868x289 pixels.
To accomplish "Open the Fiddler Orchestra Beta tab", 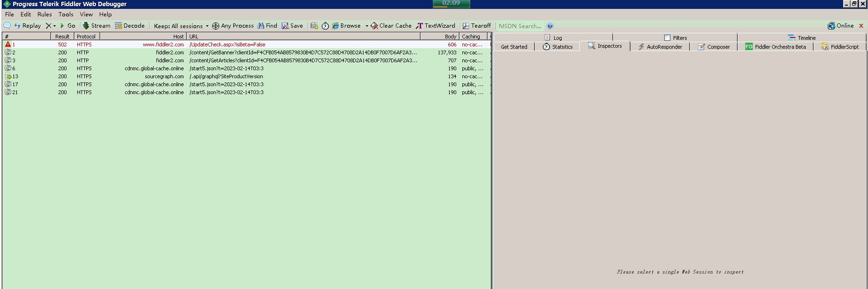I will [776, 47].
